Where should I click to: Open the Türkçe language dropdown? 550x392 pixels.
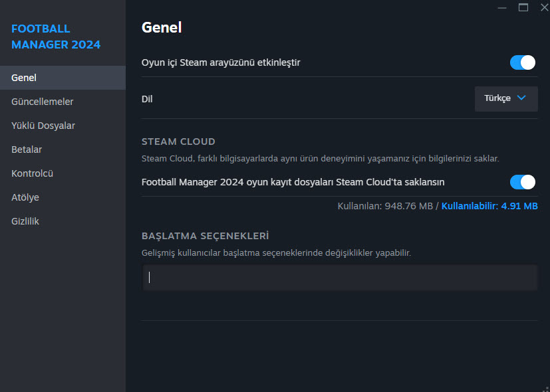coord(505,98)
